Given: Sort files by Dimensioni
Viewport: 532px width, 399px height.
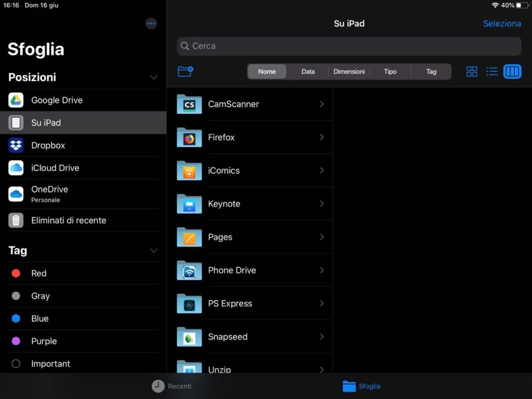Looking at the screenshot, I should tap(349, 71).
